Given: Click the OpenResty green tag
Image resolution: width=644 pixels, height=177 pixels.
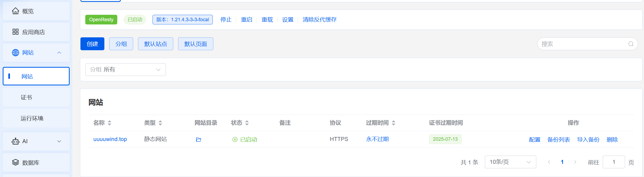Looking at the screenshot, I should coord(101,20).
